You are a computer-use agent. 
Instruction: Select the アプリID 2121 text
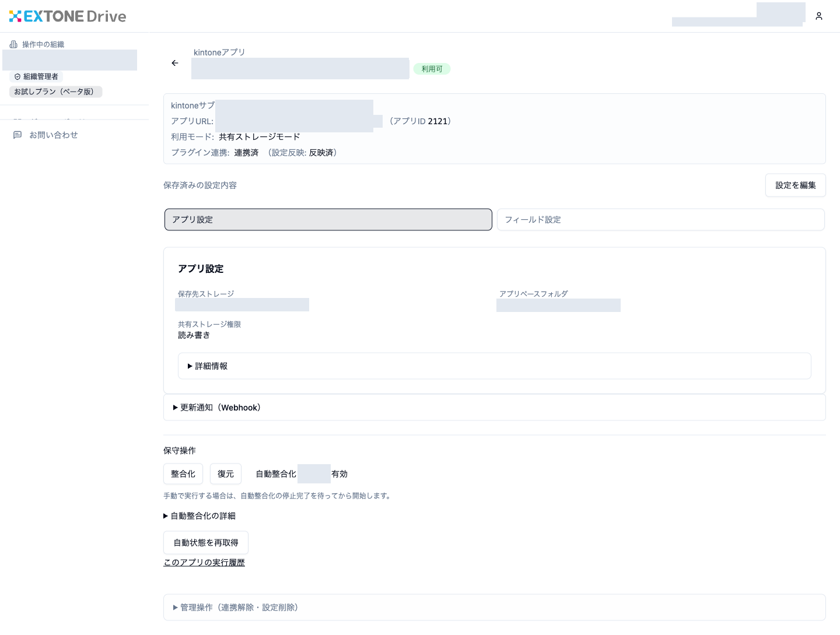(421, 121)
